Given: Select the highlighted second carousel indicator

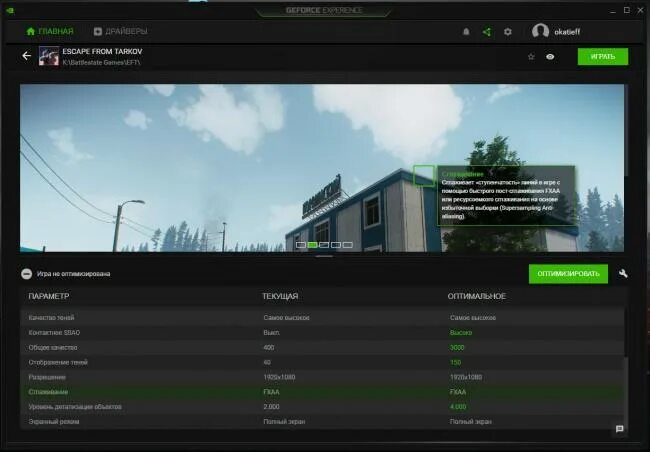Looking at the screenshot, I should pyautogui.click(x=313, y=245).
